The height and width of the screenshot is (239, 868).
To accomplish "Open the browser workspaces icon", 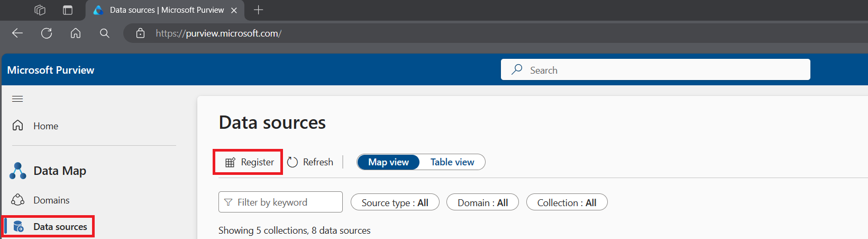I will point(40,10).
